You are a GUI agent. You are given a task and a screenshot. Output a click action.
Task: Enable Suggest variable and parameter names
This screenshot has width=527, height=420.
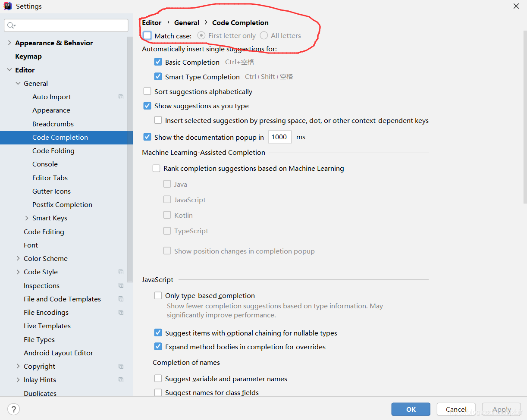[x=158, y=379]
